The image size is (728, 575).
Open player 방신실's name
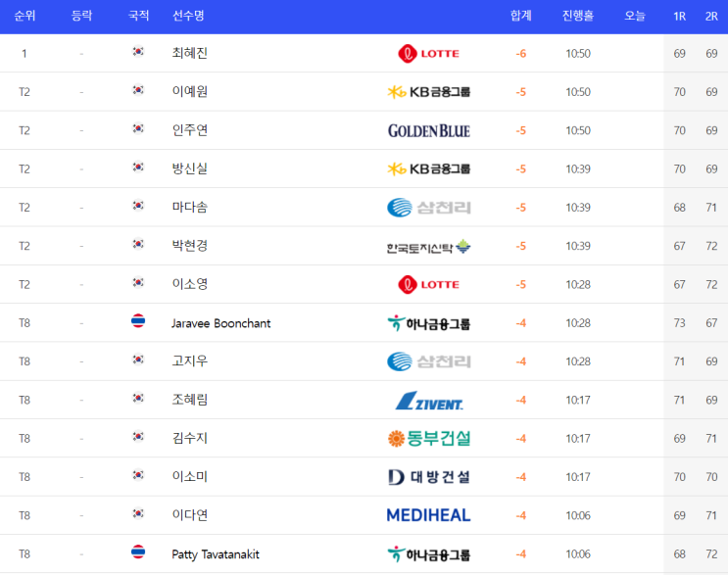pyautogui.click(x=189, y=168)
